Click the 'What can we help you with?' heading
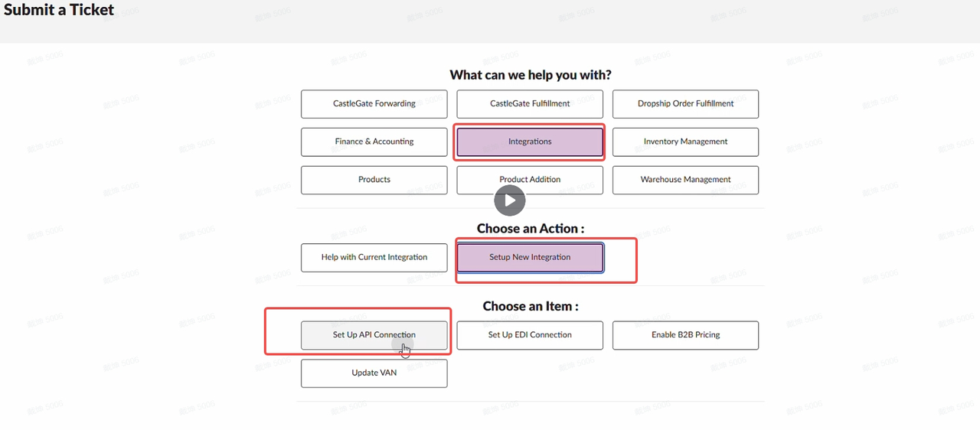Image resolution: width=980 pixels, height=430 pixels. point(531,75)
